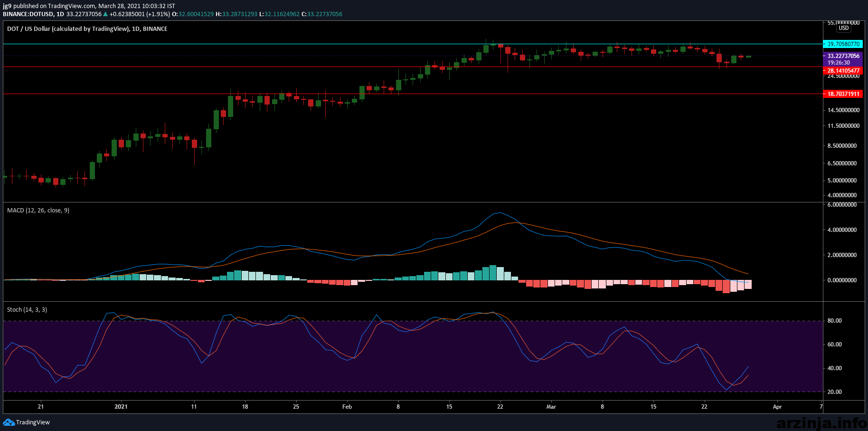Click the 2021 marker on time axis
The width and height of the screenshot is (868, 431).
(x=121, y=406)
